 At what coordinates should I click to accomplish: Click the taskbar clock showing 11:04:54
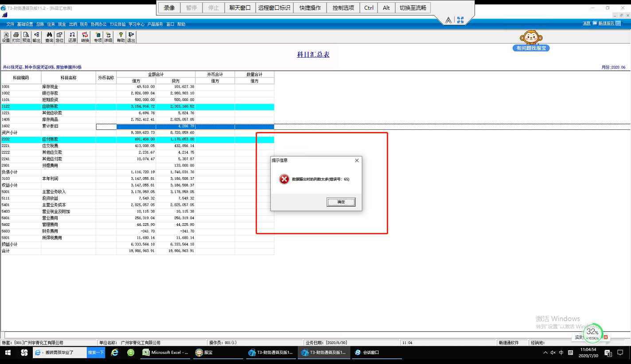(x=588, y=352)
